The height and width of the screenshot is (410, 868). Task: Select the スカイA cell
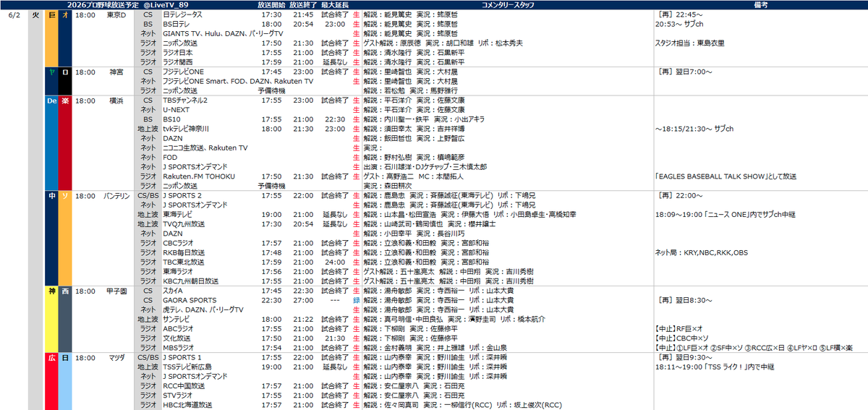tap(173, 291)
